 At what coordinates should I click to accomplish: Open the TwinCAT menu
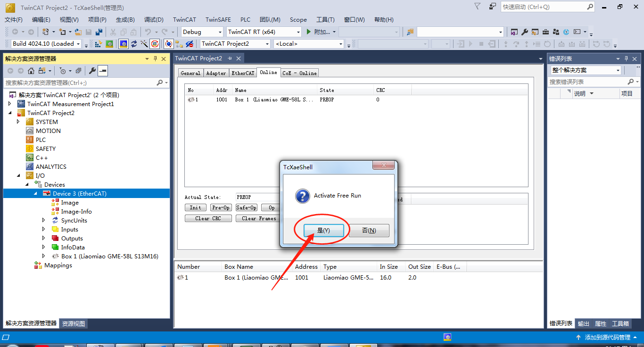[x=184, y=19]
